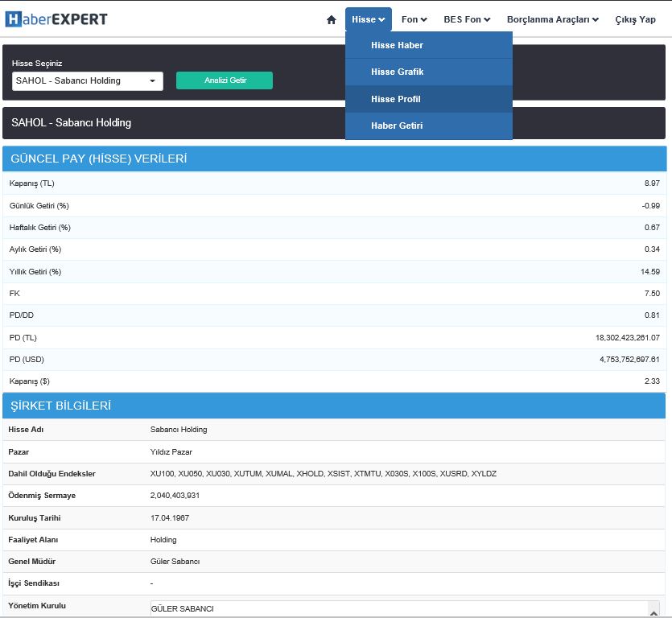Click Genel Müdür value Güler Sabancı
Screen dimensions: 672x618
175,562
